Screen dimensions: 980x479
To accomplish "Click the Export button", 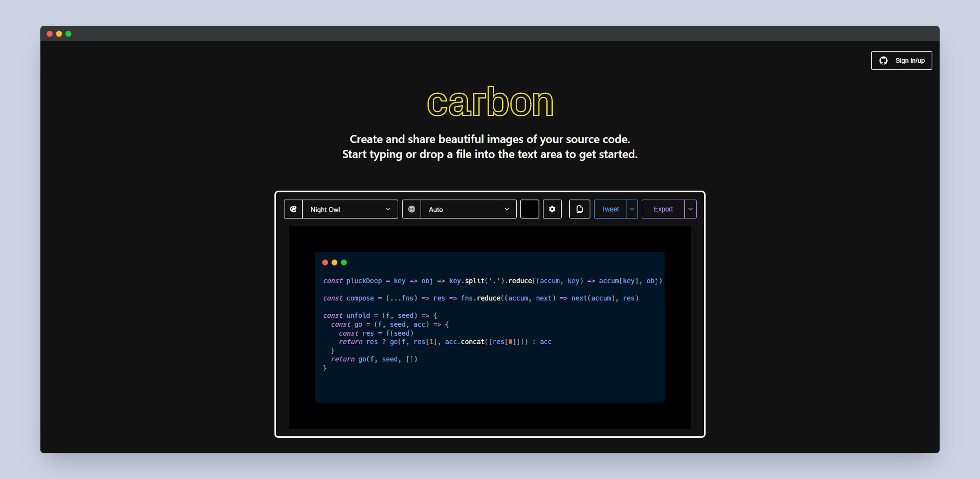I will click(x=663, y=209).
